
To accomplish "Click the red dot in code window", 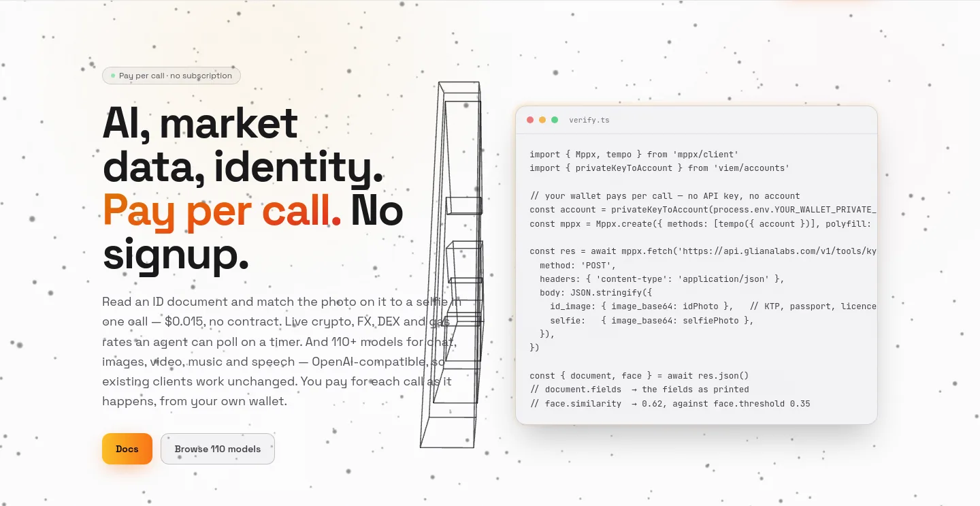I will coord(530,120).
